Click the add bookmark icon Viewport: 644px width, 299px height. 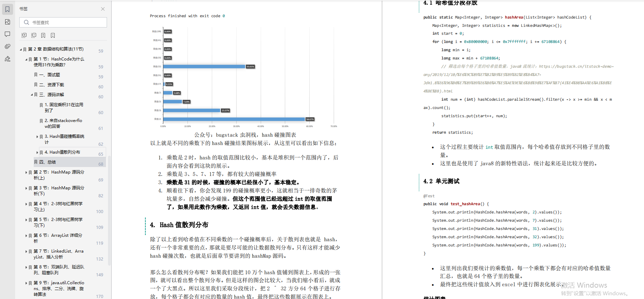tap(43, 35)
